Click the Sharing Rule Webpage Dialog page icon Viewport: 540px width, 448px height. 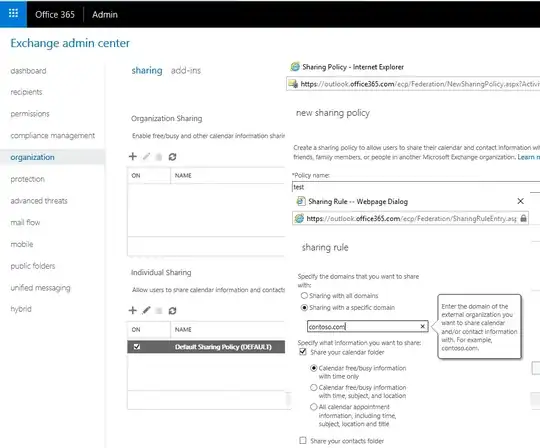pos(301,201)
